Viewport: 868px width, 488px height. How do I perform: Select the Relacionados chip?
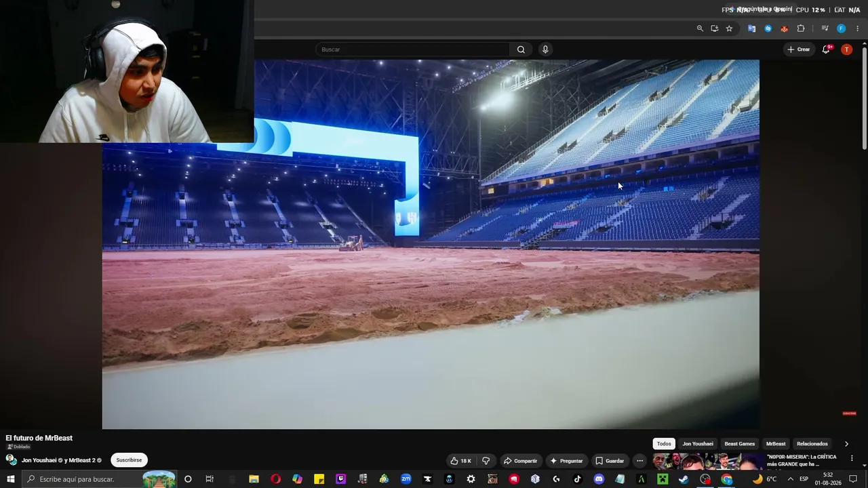click(812, 444)
